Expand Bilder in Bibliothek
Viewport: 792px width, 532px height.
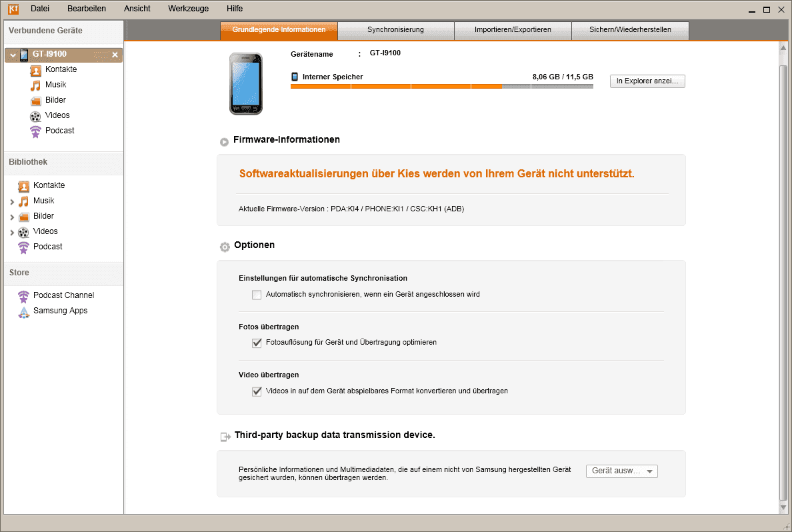point(12,217)
